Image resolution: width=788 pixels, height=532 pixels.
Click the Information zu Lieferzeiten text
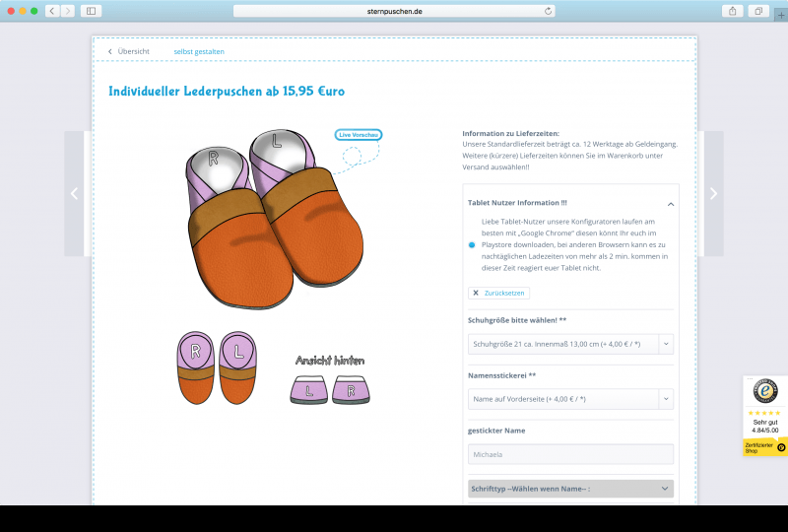(x=510, y=133)
